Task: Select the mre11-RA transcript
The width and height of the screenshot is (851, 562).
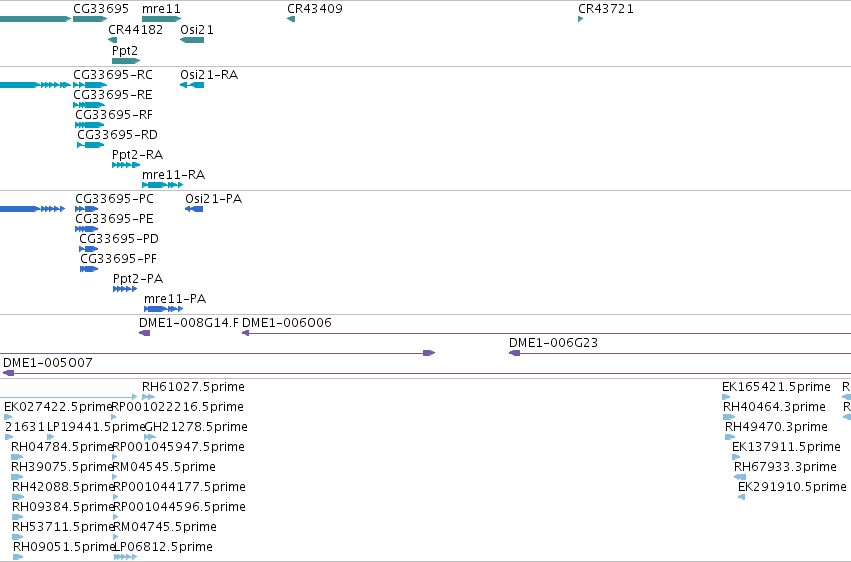Action: click(x=162, y=186)
